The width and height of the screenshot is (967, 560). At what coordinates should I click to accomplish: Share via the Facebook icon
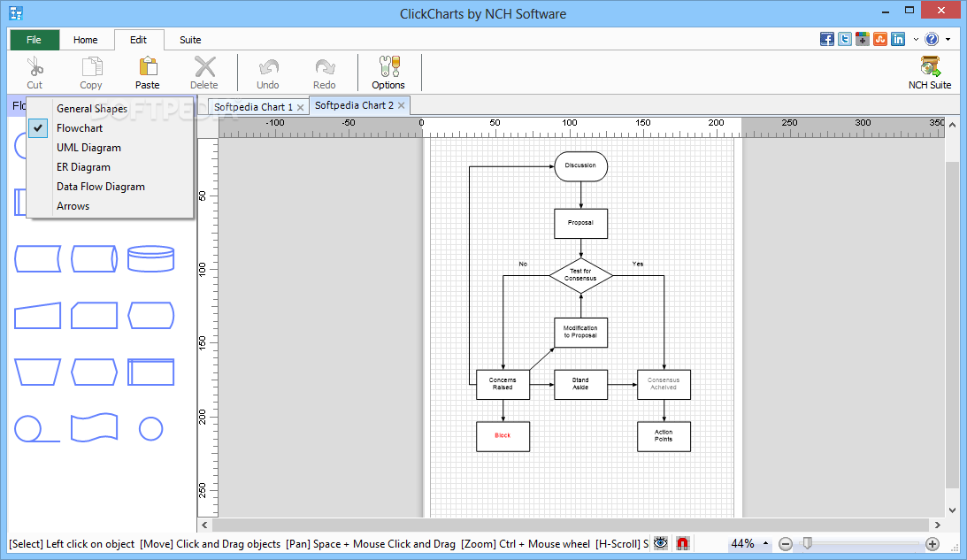click(x=827, y=39)
